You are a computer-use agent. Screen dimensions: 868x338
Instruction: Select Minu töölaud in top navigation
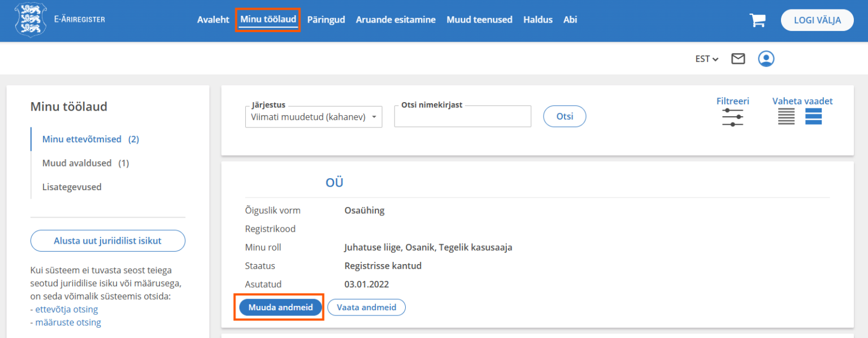tap(268, 20)
